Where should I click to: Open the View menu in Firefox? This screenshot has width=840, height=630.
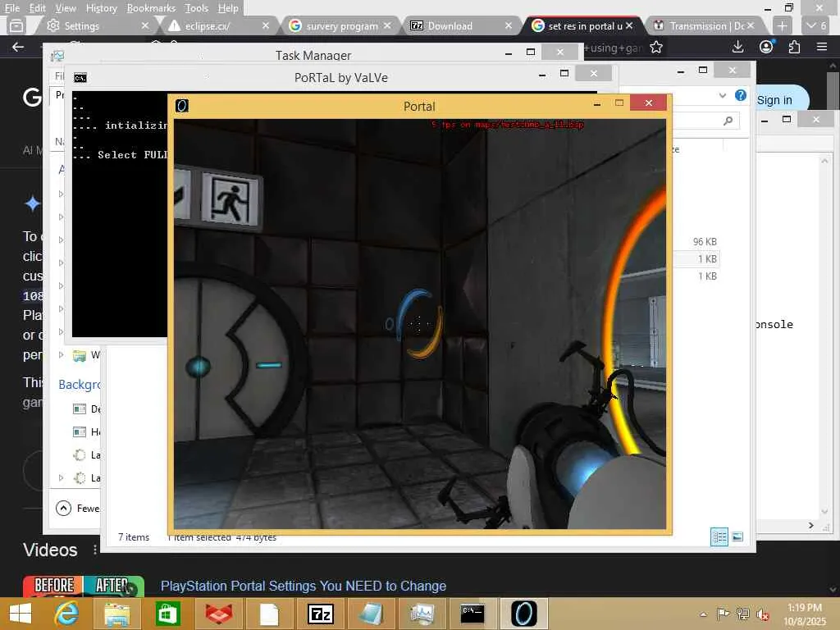coord(66,8)
